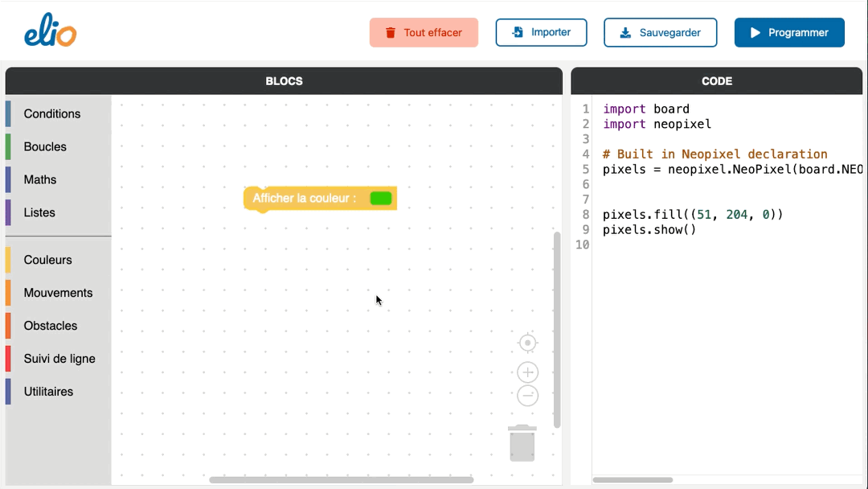
Task: Open the Boucles block category
Action: click(x=45, y=147)
